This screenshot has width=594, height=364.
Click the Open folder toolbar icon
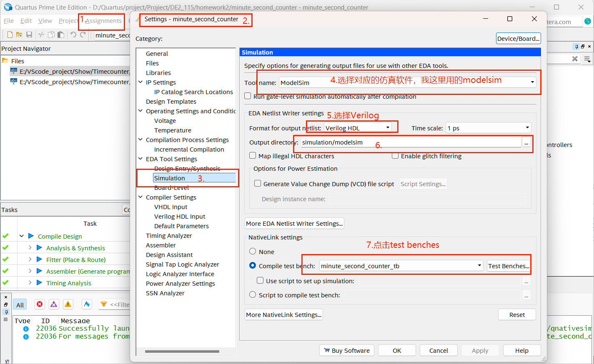coord(19,35)
